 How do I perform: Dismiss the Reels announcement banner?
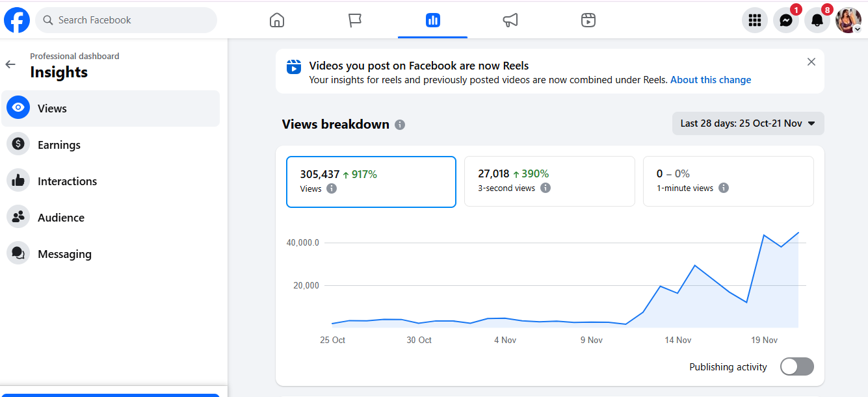click(x=811, y=62)
